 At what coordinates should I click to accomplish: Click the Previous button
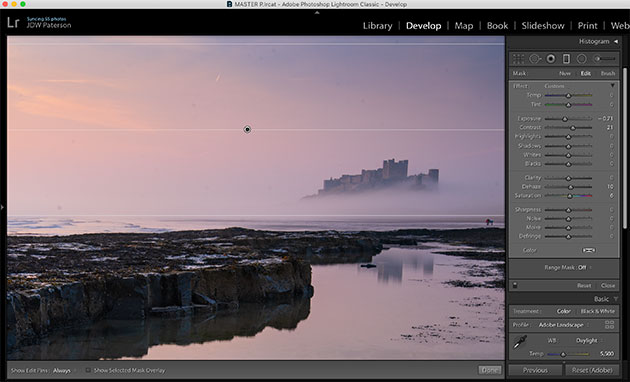tap(535, 370)
